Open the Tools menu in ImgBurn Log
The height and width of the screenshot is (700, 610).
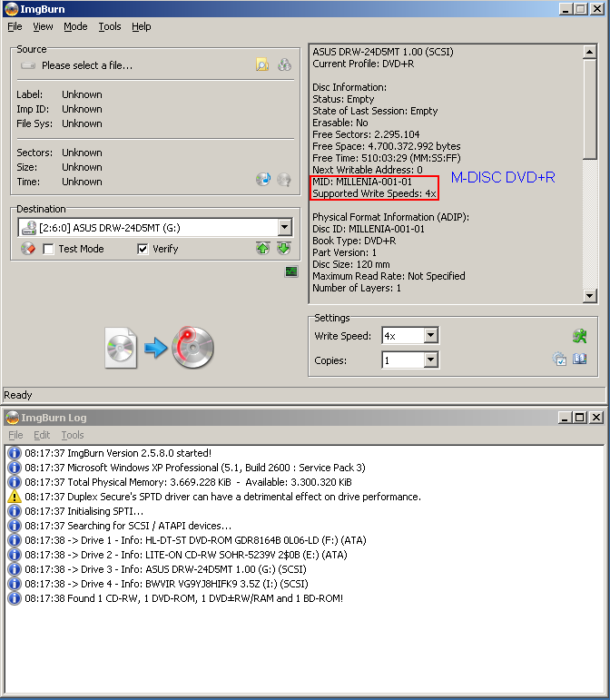73,435
